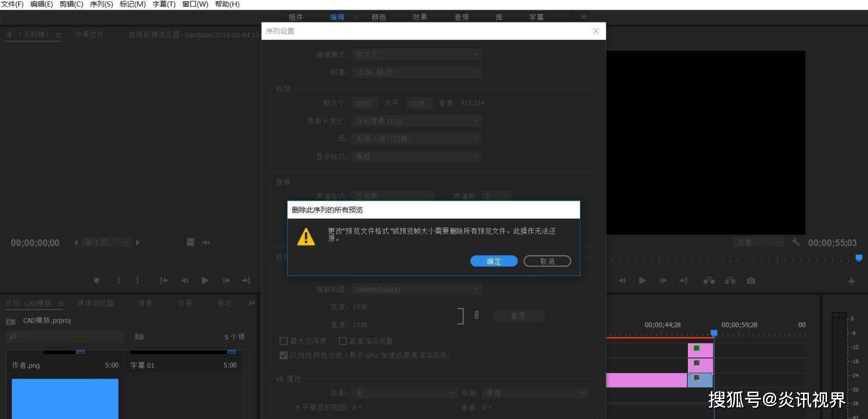Open the 序列(S) menu
Screen dimensions: 868x419
[101, 4]
